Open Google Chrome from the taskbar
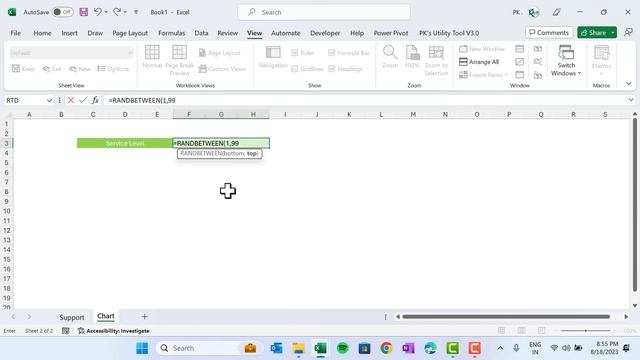The width and height of the screenshot is (640, 360). [387, 348]
